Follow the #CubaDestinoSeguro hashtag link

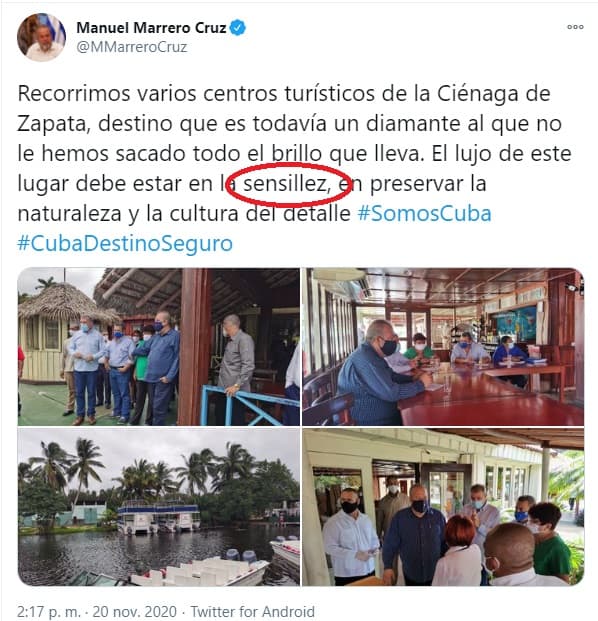tap(125, 243)
